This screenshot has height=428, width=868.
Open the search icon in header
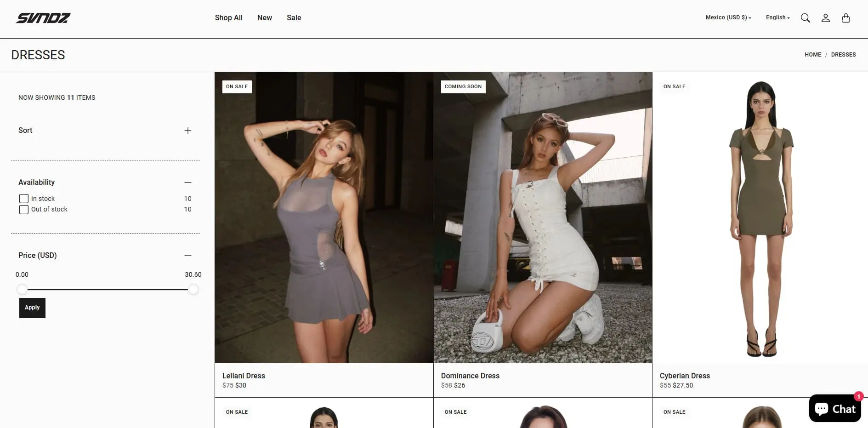805,18
